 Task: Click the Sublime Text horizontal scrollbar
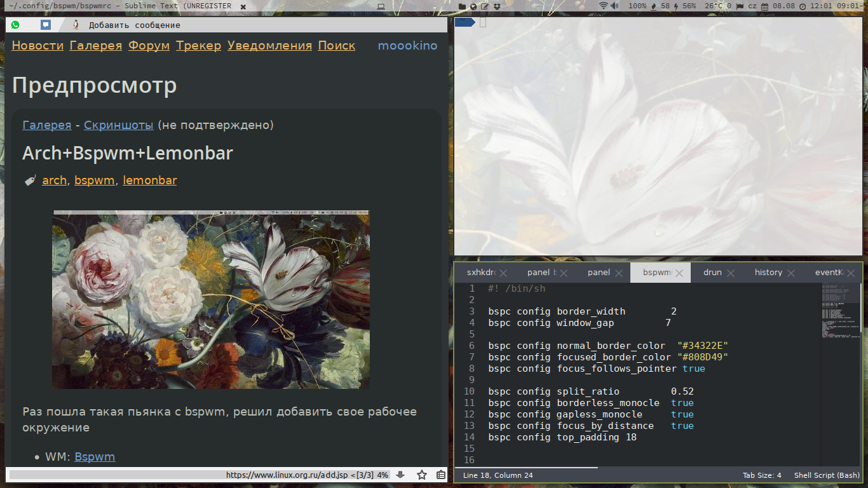point(526,468)
